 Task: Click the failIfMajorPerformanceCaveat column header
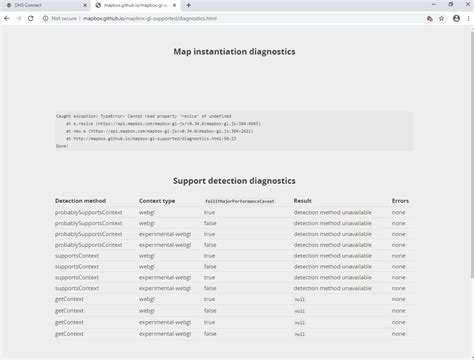pyautogui.click(x=240, y=201)
